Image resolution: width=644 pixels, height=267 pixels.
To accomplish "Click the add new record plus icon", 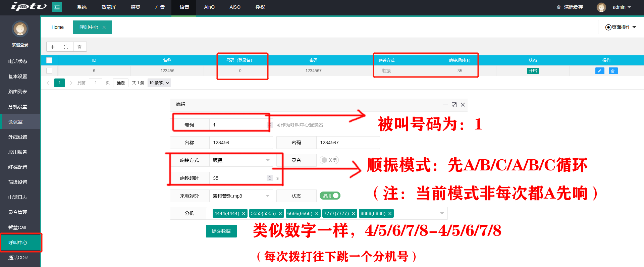I will click(53, 47).
